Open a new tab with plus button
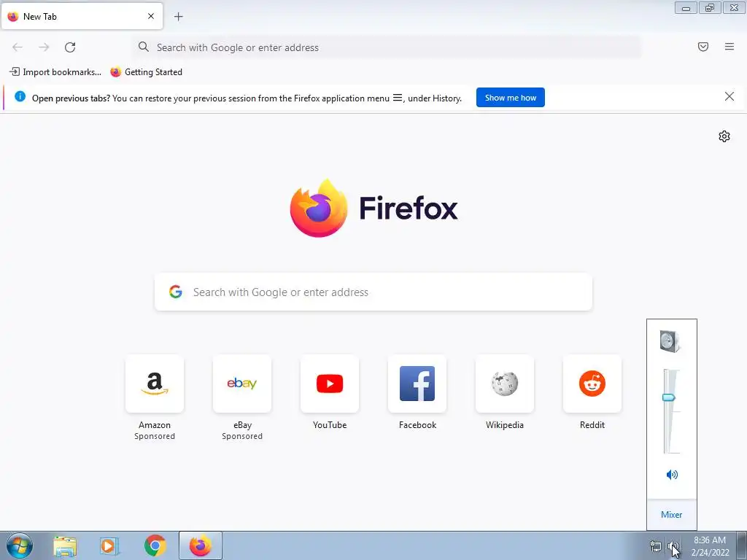Viewport: 747px width, 560px height. tap(178, 17)
